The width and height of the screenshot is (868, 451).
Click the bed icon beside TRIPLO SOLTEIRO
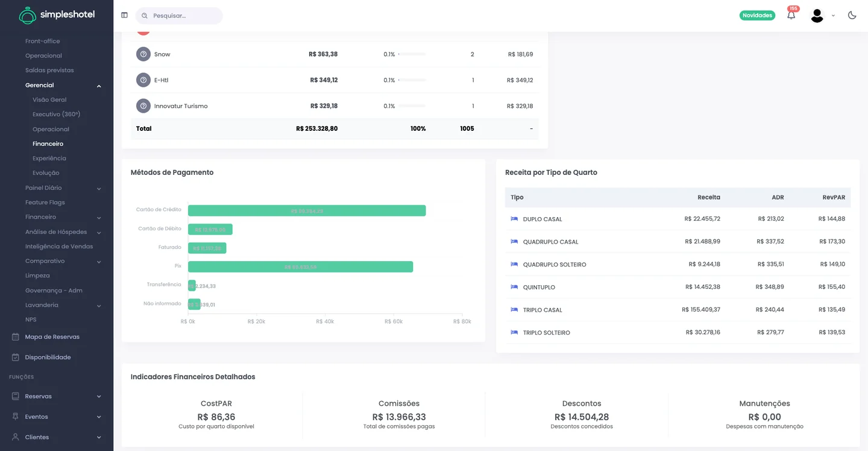coord(514,332)
